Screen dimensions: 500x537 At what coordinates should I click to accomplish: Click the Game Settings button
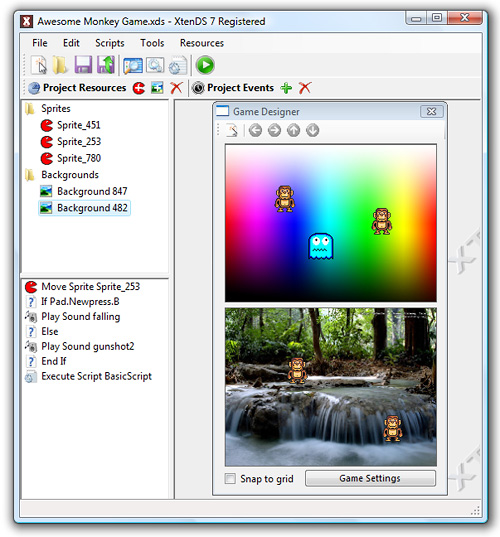[x=370, y=478]
